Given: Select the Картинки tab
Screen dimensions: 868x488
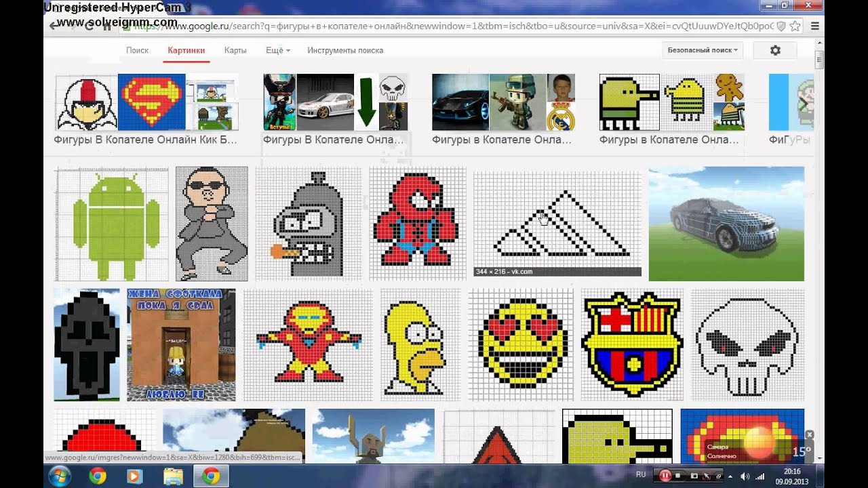Looking at the screenshot, I should [x=186, y=50].
